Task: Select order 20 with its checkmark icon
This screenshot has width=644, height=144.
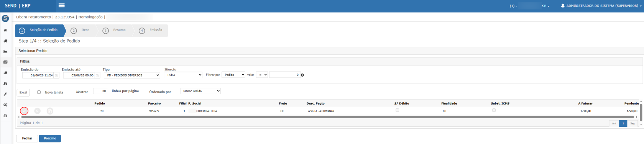Action: [x=24, y=111]
